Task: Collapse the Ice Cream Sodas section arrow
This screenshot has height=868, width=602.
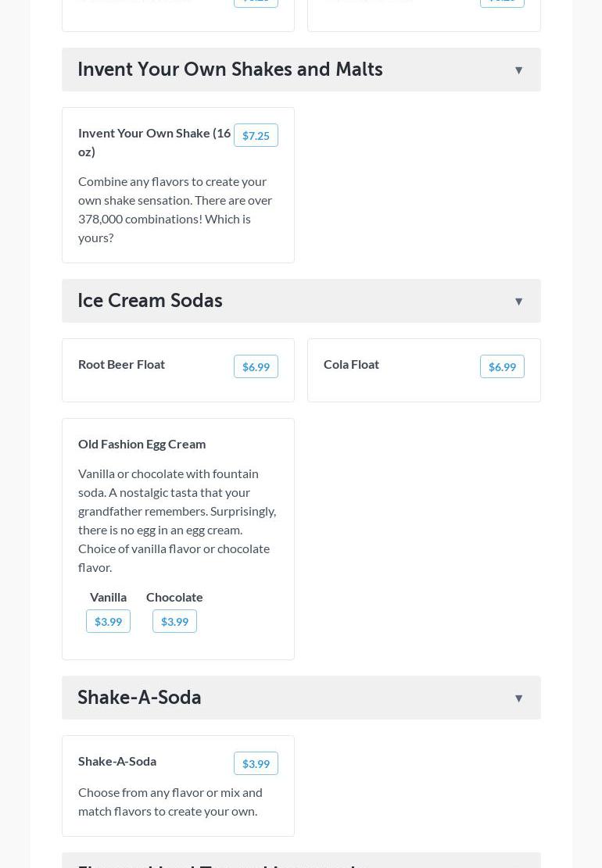Action: (518, 302)
